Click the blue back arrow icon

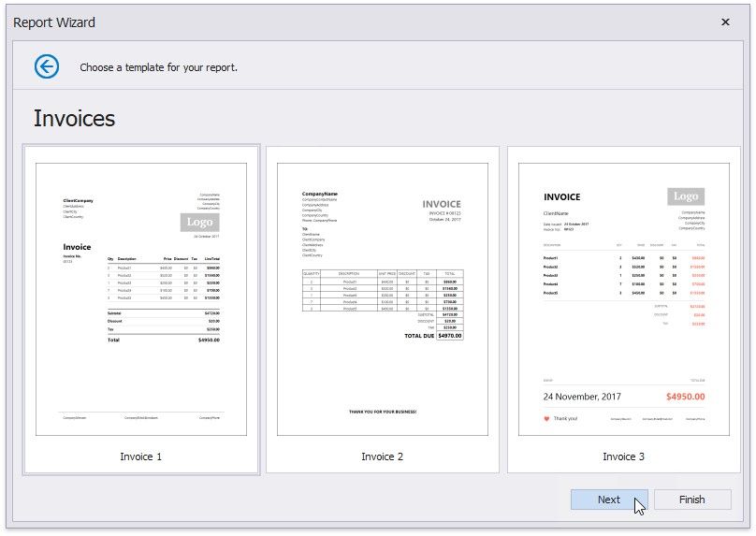(x=46, y=66)
